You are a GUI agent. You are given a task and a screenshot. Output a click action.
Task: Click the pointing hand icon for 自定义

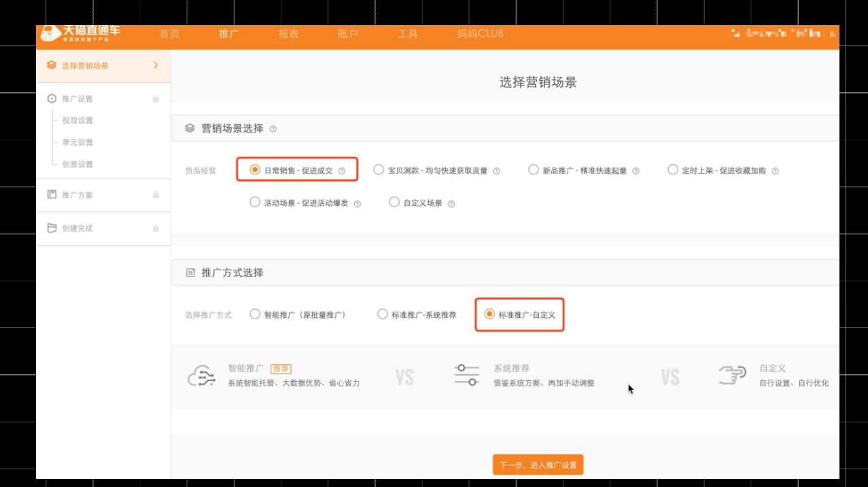732,375
